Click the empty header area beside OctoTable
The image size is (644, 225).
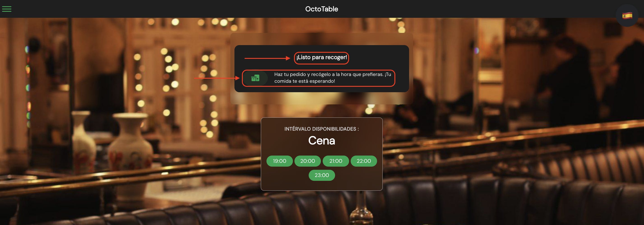pyautogui.click(x=175, y=9)
